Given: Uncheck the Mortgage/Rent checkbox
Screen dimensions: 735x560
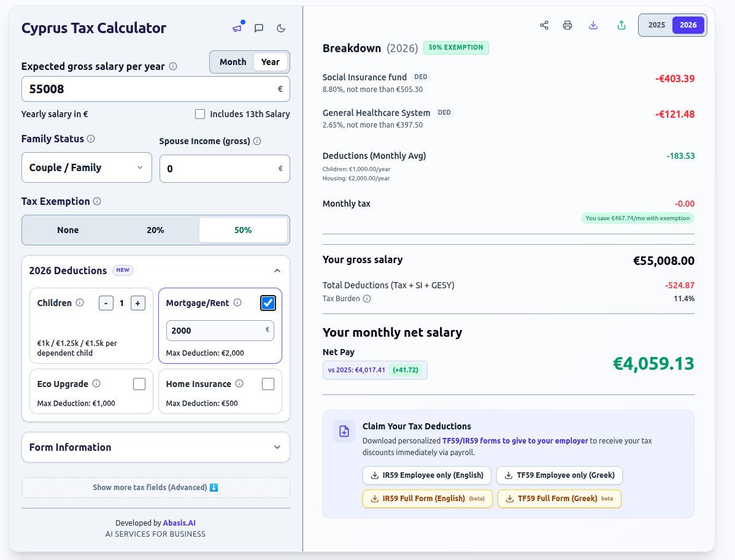Looking at the screenshot, I should click(x=268, y=303).
